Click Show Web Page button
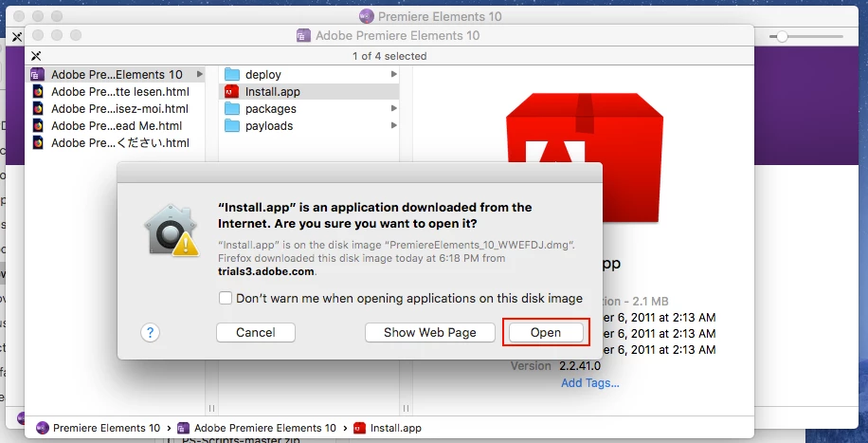The image size is (868, 443). (430, 333)
